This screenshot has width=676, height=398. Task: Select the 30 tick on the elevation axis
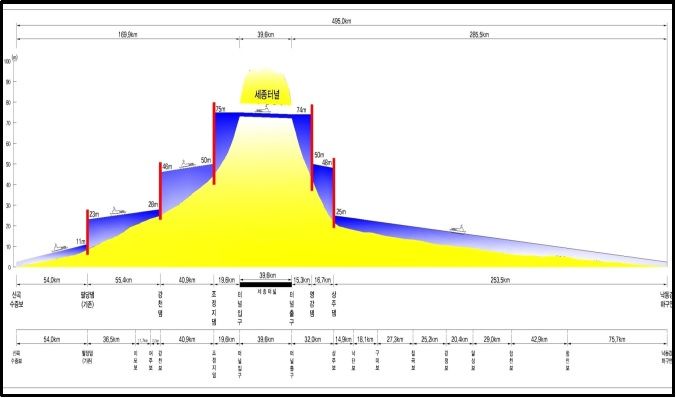tap(8, 205)
